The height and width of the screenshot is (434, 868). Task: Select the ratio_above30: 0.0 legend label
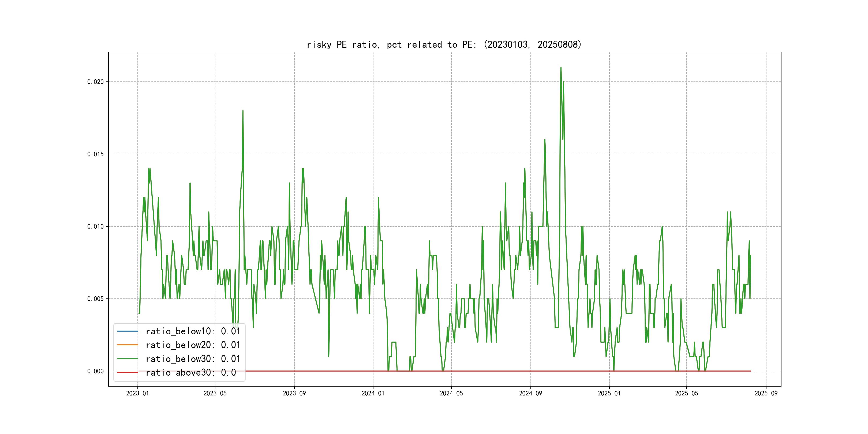(x=191, y=373)
